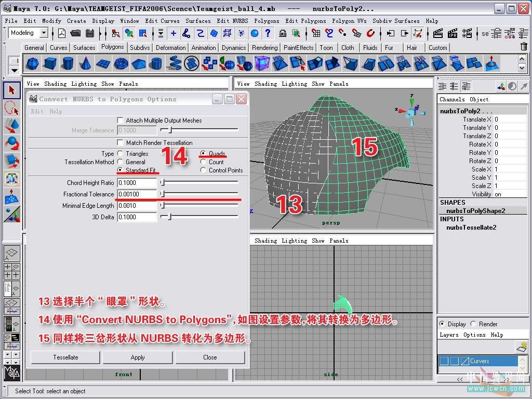Select the Triangles type radio button
Screen dimensions: 532x399
tap(120, 153)
